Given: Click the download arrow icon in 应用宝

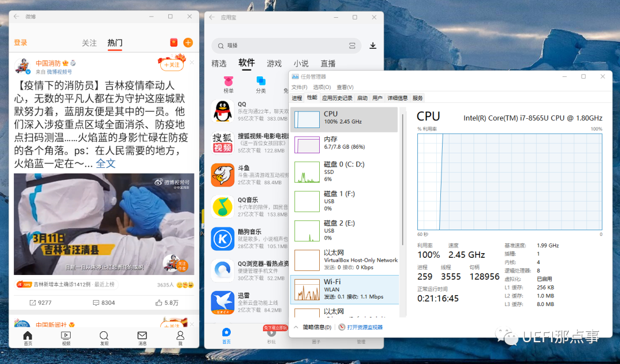Looking at the screenshot, I should click(373, 46).
